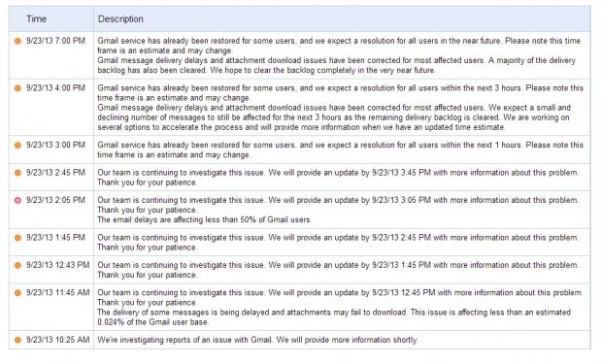Click the Time column header
This screenshot has width=602, height=364.
tap(37, 18)
